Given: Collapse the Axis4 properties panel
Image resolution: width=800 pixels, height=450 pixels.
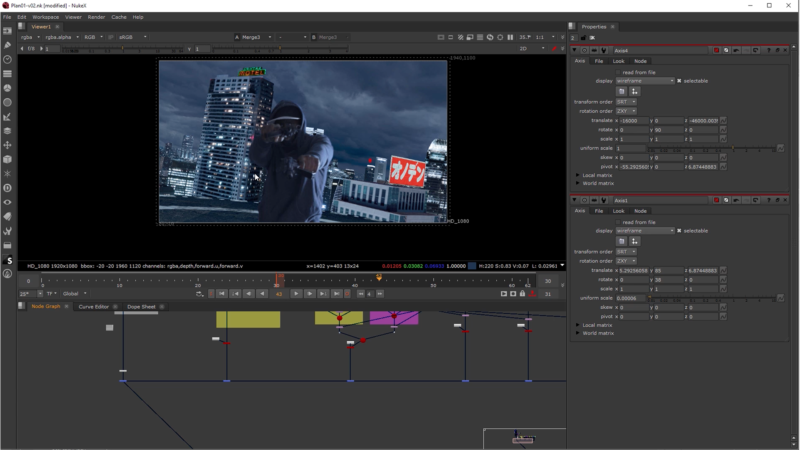Looking at the screenshot, I should click(x=575, y=51).
